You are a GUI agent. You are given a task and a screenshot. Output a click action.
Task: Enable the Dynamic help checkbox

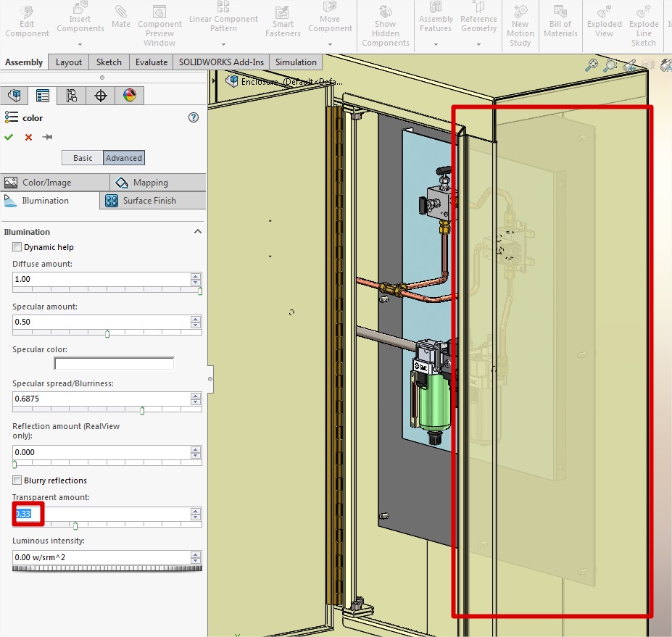click(x=17, y=247)
